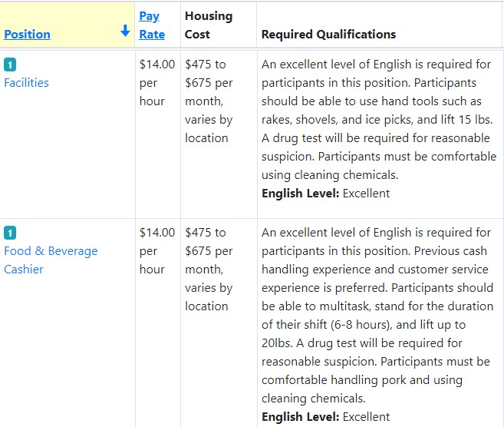Click the Housing Cost column header
The width and height of the screenshot is (504, 427).
coord(209,25)
